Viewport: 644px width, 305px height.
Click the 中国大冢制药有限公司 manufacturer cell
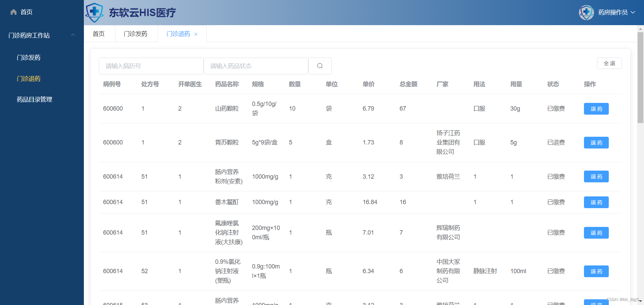pos(448,271)
